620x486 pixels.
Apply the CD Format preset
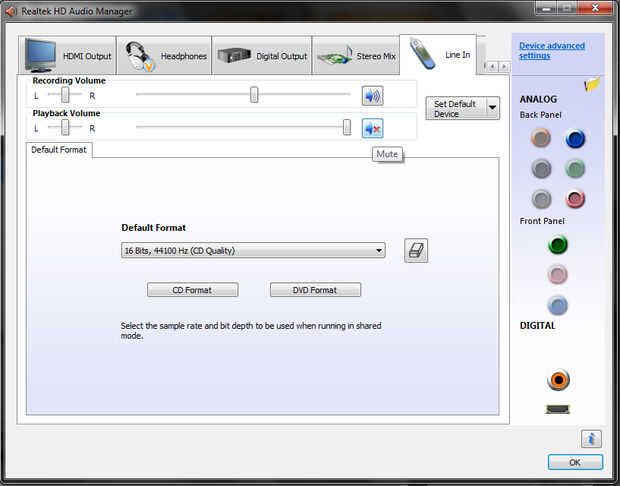pyautogui.click(x=193, y=290)
